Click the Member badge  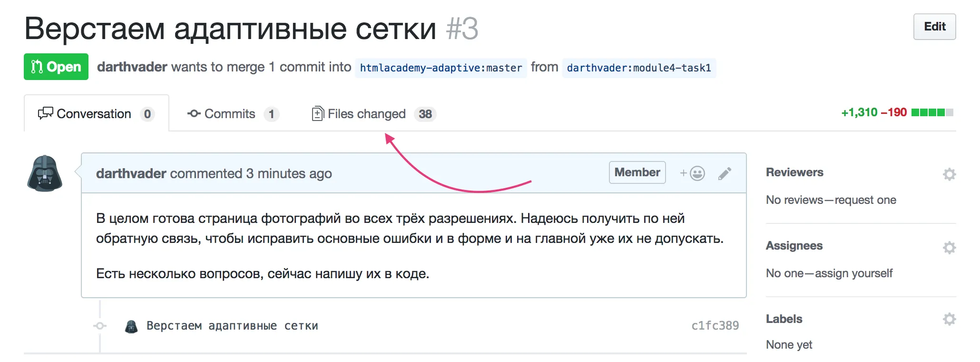click(x=637, y=172)
